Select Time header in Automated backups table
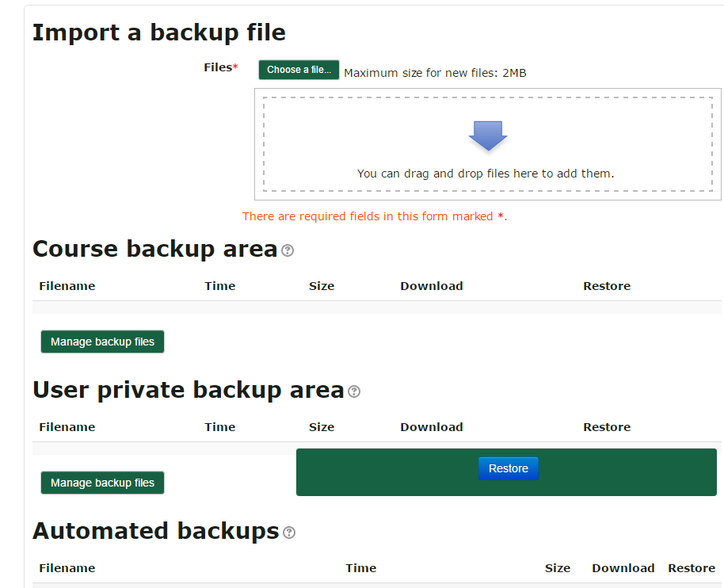The image size is (724, 588). click(x=360, y=567)
